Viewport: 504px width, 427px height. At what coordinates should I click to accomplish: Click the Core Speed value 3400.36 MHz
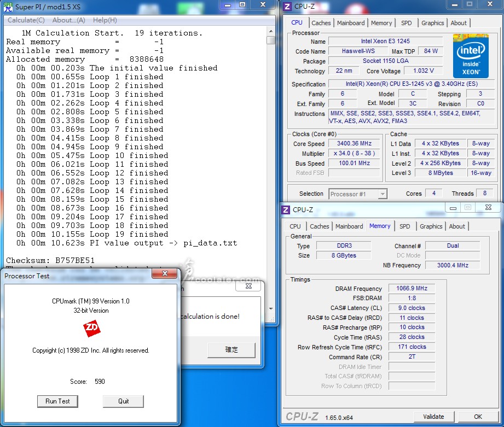[354, 143]
